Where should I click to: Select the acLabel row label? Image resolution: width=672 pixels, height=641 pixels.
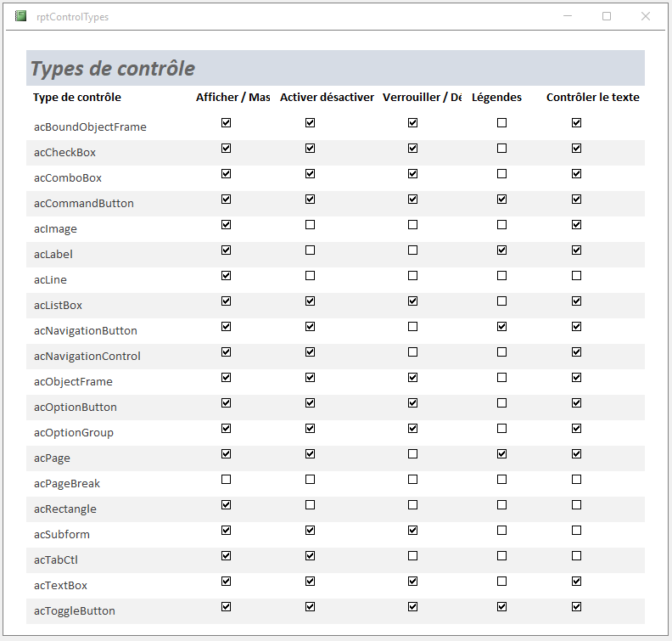tap(53, 254)
